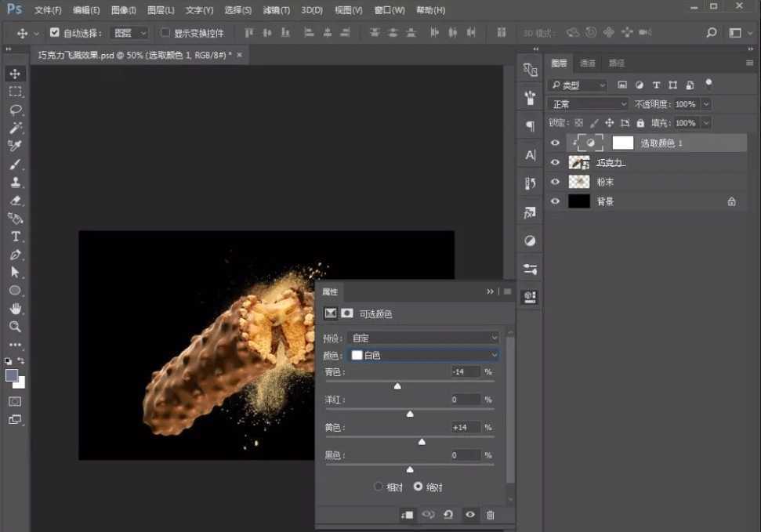Activate the Zoom tool
This screenshot has width=761, height=532.
(x=15, y=327)
